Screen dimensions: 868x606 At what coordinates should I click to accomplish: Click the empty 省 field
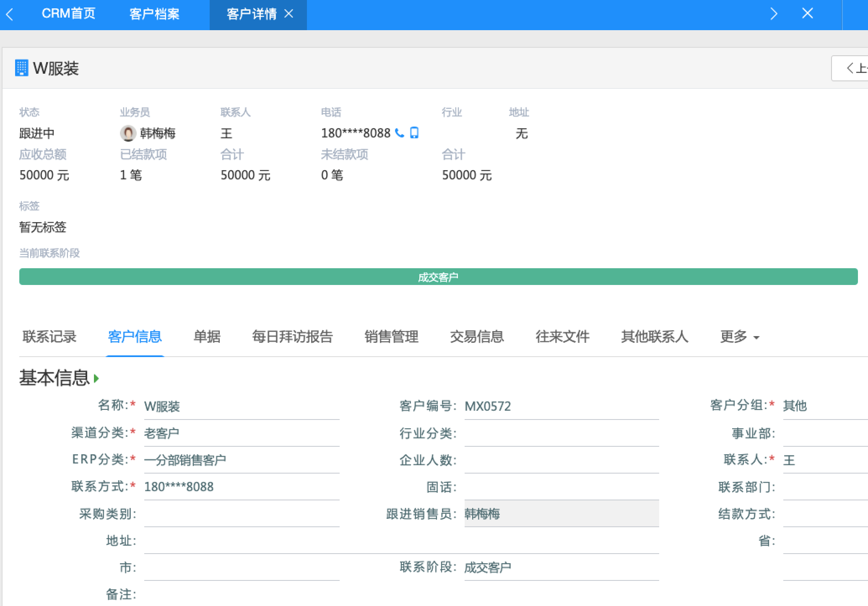pos(825,540)
